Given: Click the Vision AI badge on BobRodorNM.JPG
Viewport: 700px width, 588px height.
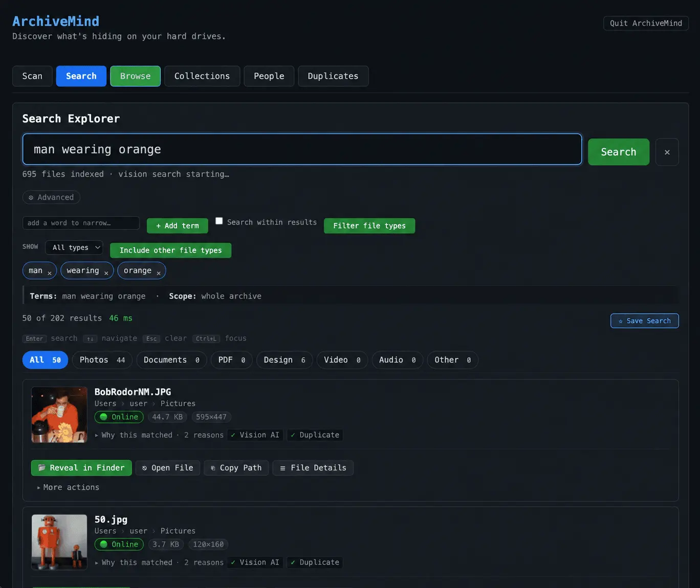Looking at the screenshot, I should coord(255,435).
